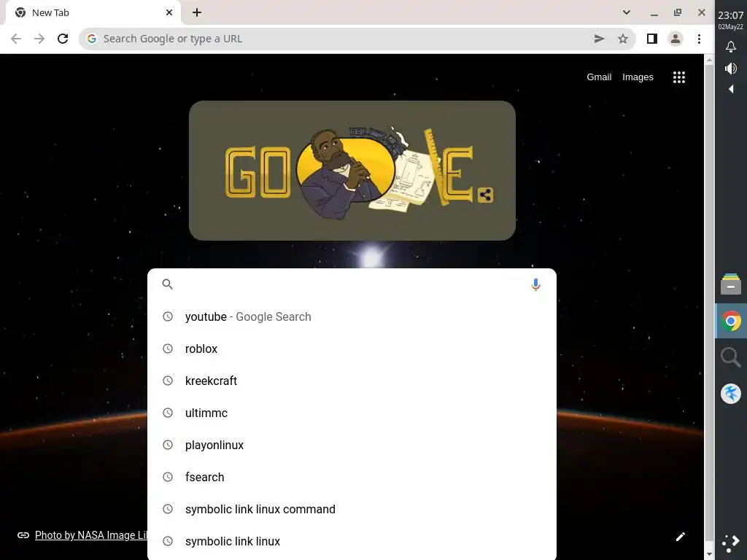Click the Chrome icon in the side dock
Image resolution: width=747 pixels, height=560 pixels.
(731, 321)
